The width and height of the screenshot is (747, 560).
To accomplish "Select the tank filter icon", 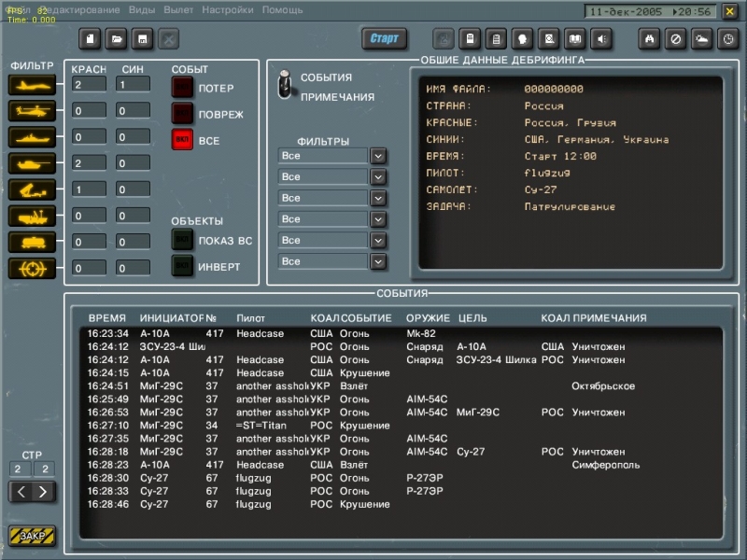I will pos(32,163).
